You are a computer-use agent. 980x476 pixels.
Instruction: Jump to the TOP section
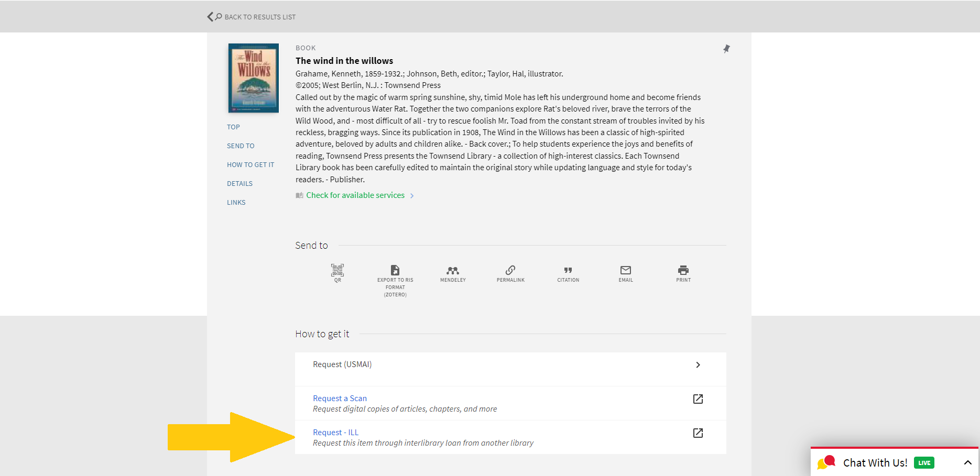[x=233, y=127]
